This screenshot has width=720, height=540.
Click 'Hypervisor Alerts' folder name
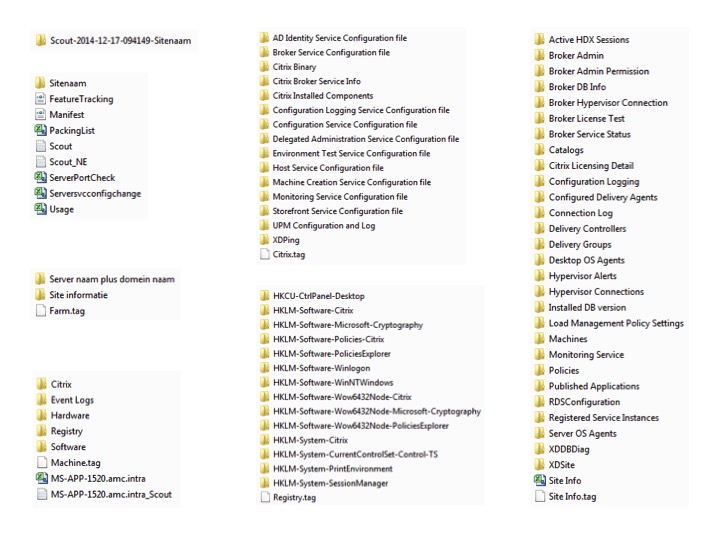583,276
